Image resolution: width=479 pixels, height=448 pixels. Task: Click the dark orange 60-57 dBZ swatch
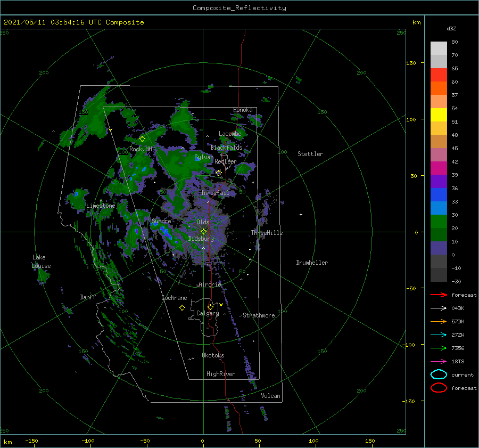pos(439,88)
